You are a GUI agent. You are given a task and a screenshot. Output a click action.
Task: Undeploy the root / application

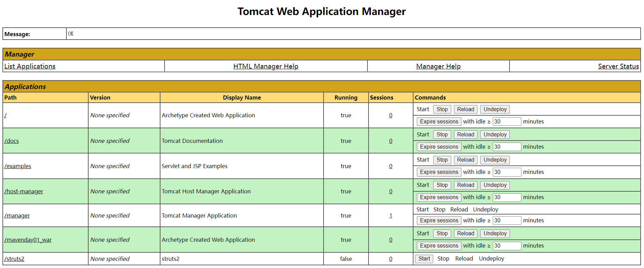[495, 109]
